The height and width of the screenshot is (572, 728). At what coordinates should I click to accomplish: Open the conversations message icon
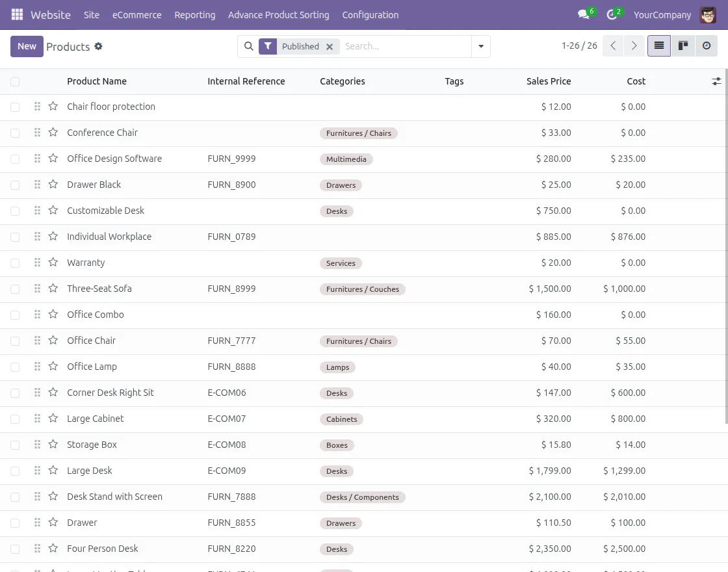tap(583, 14)
